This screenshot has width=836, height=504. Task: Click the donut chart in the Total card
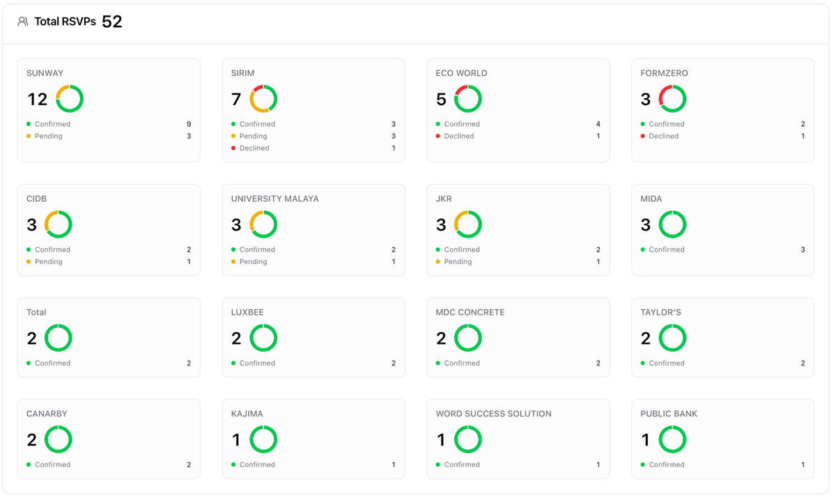(59, 338)
